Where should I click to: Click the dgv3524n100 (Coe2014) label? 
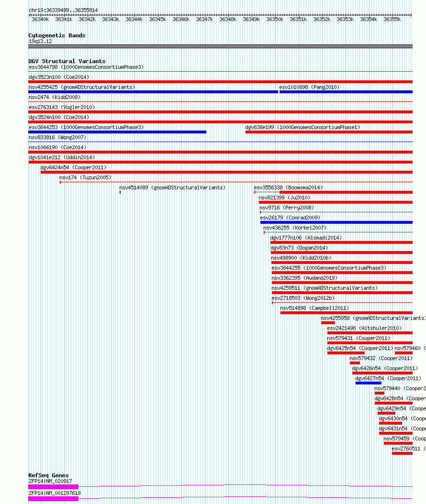59,117
